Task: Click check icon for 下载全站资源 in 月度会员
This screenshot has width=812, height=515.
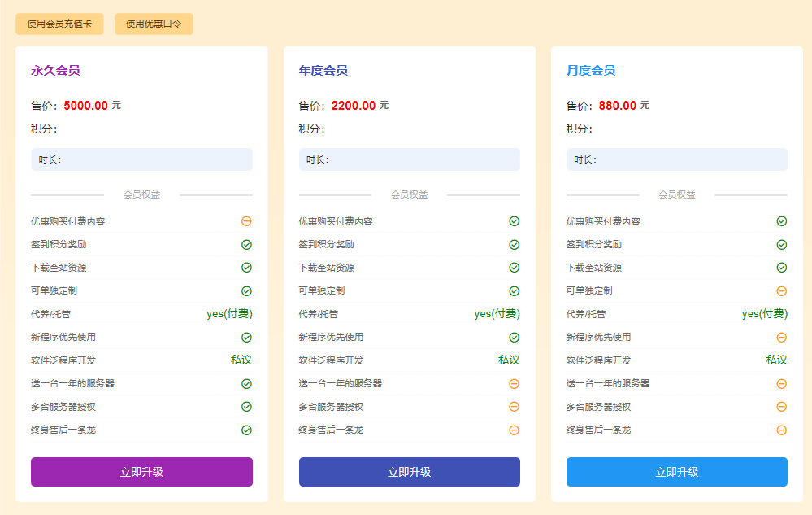Action: [x=781, y=268]
